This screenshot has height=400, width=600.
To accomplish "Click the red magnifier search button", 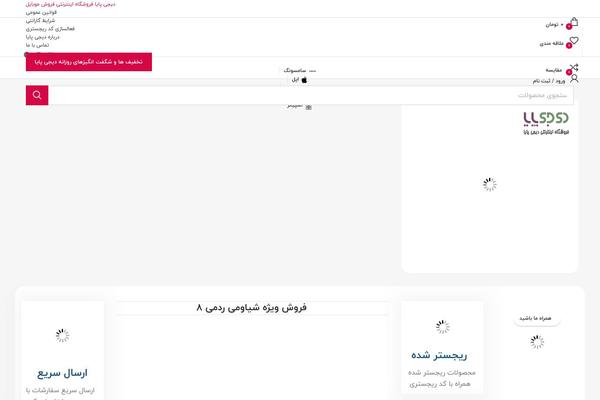I will tap(37, 95).
